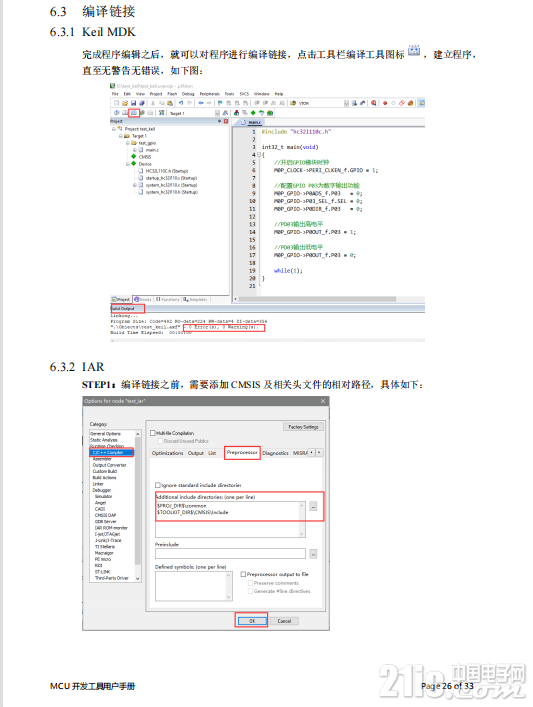The width and height of the screenshot is (533, 707).
Task: Click browse button beside Preinclude field
Action: [313, 553]
